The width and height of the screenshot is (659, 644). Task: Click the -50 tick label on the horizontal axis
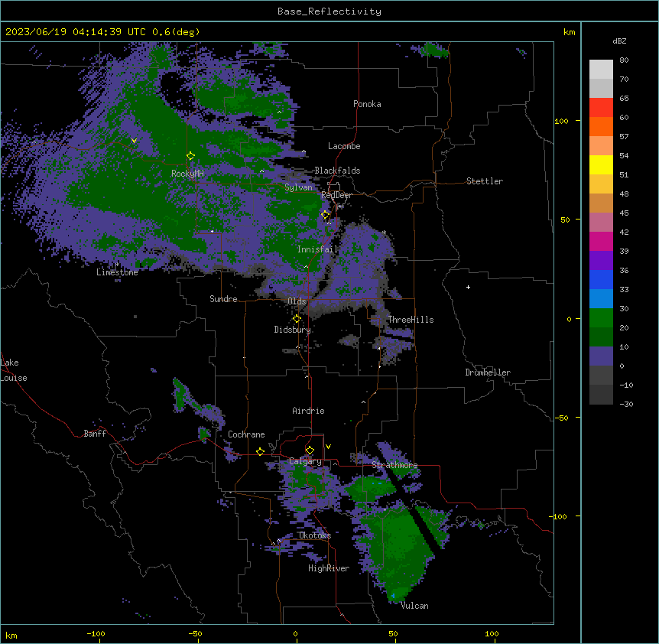[195, 634]
